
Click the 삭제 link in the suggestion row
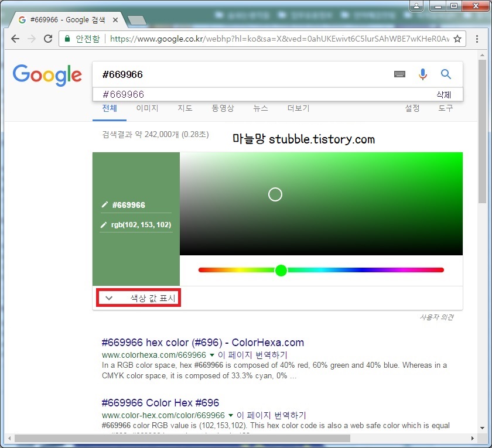(x=444, y=95)
